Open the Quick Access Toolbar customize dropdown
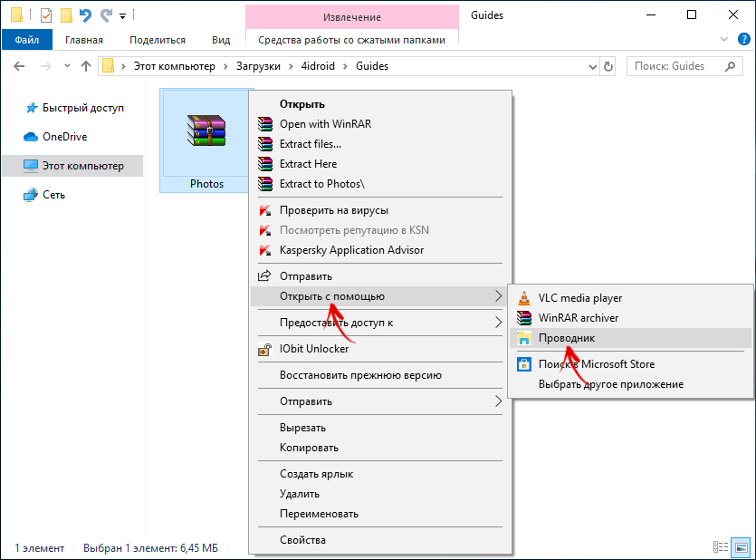The width and height of the screenshot is (756, 560). 122,16
